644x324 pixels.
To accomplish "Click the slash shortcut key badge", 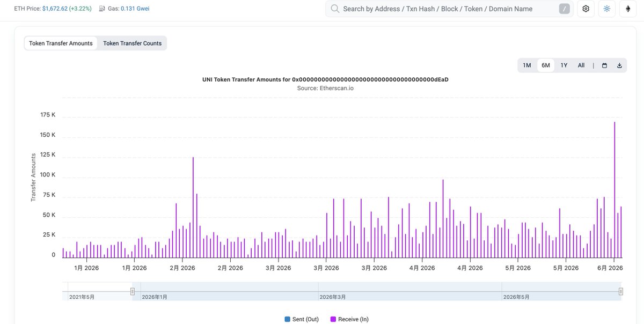I will (565, 9).
